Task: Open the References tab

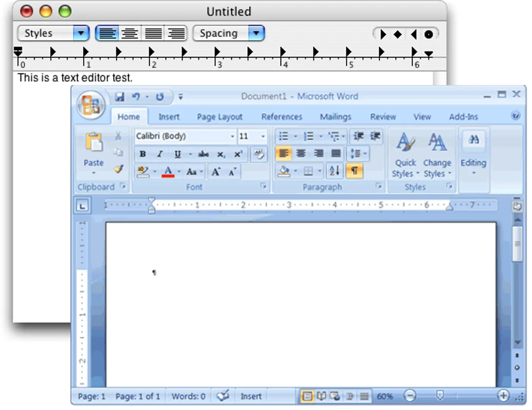Action: click(x=282, y=117)
